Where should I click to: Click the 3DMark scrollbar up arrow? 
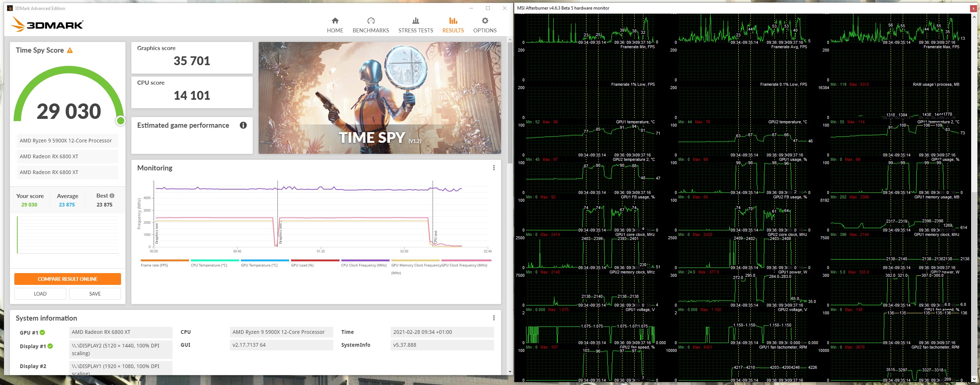coord(510,40)
